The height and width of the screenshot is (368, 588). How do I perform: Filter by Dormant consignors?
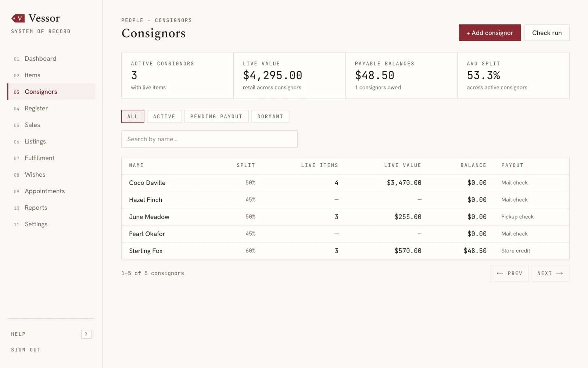point(270,116)
